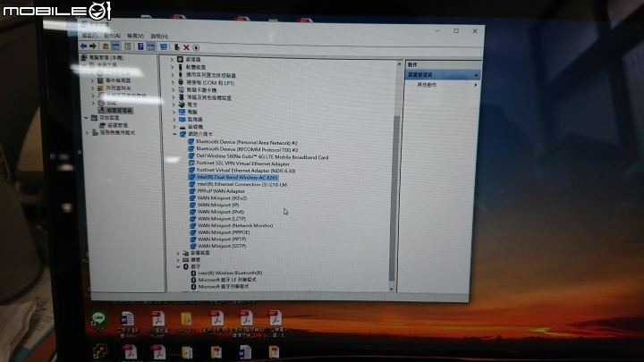This screenshot has width=644, height=362.
Task: Click the blue Help question mark icon
Action: point(140,46)
